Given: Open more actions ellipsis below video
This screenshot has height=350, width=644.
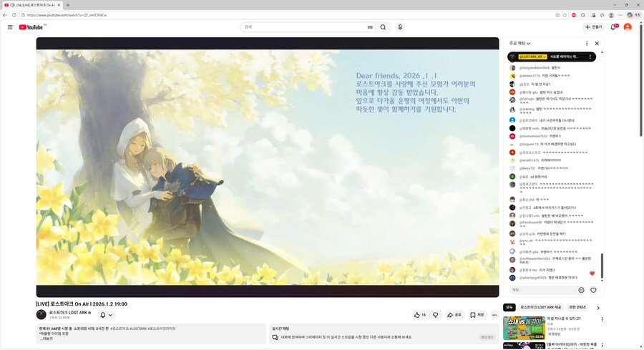Looking at the screenshot, I should (494, 315).
